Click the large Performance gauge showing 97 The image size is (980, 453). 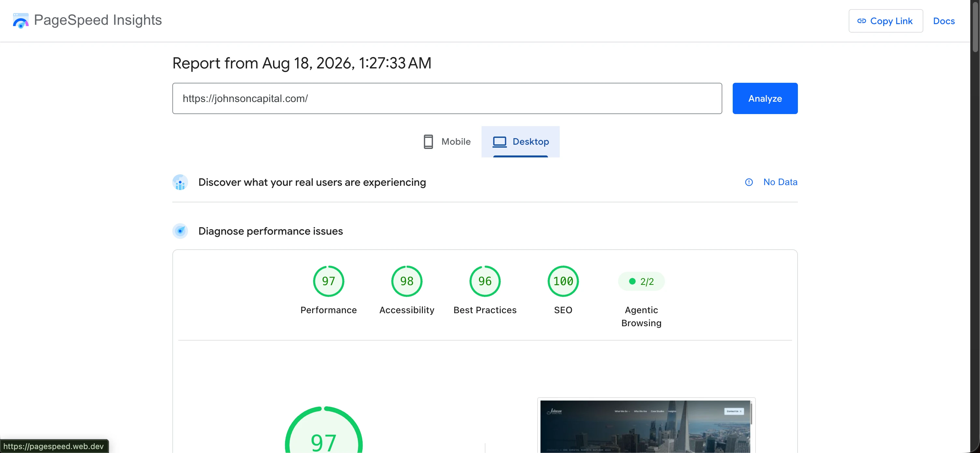point(324,430)
